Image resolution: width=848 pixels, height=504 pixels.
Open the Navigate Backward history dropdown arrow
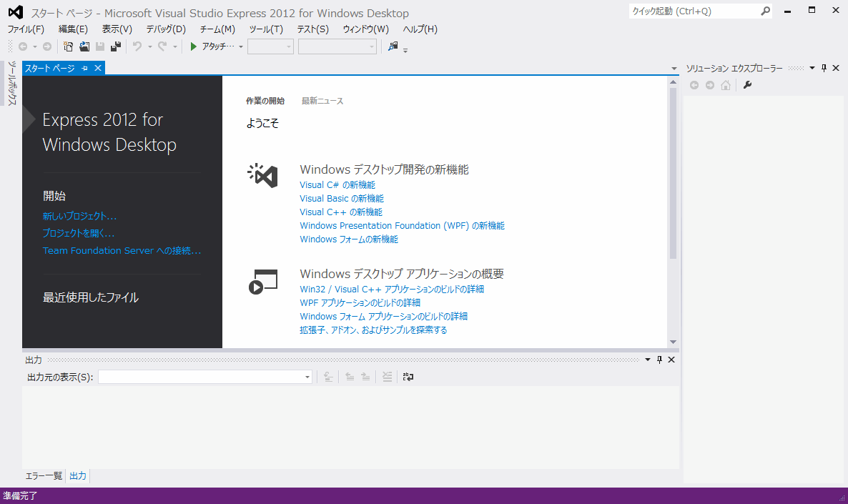point(34,47)
